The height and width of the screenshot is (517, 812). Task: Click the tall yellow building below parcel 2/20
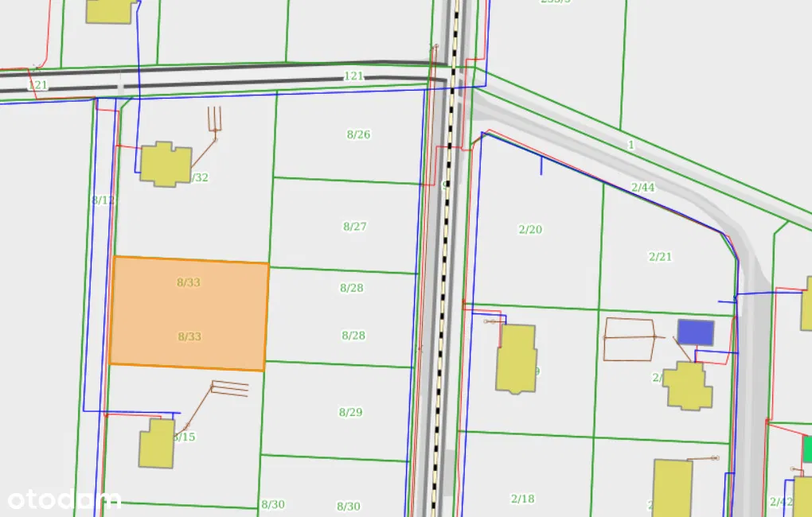point(516,359)
